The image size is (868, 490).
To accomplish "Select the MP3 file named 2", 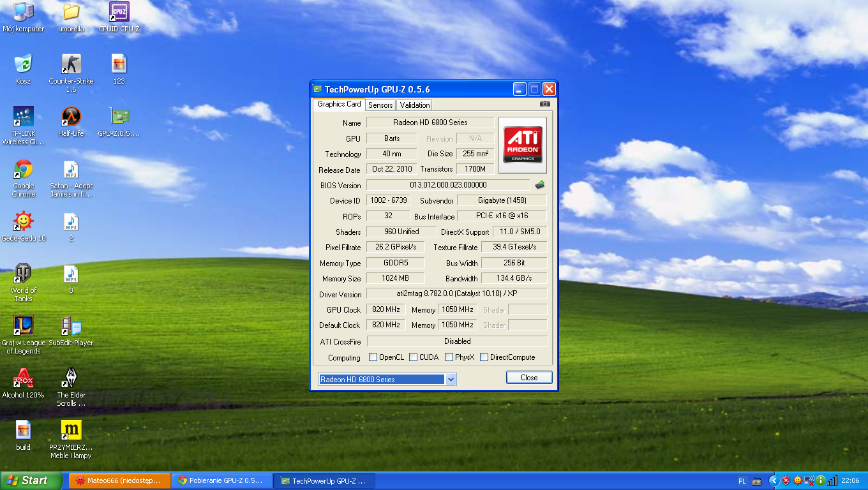I will 71,227.
